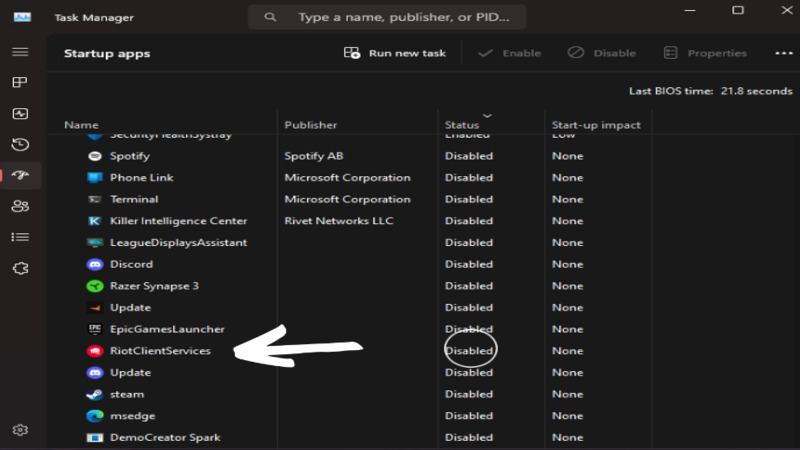Click the steam app icon
Screen dimensions: 800x450
[95, 394]
